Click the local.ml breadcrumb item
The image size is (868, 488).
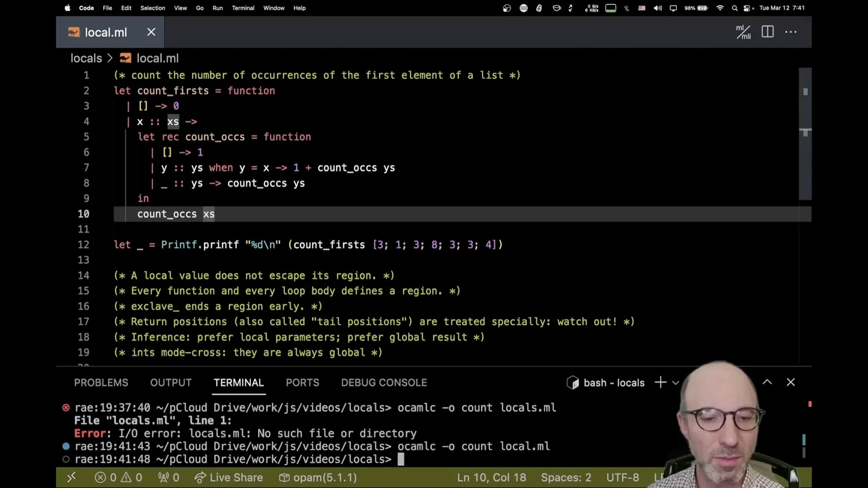pyautogui.click(x=149, y=58)
